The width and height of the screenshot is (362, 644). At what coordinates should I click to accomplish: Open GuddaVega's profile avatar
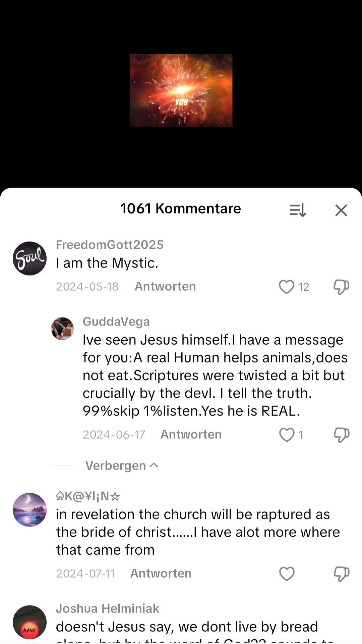(x=62, y=329)
